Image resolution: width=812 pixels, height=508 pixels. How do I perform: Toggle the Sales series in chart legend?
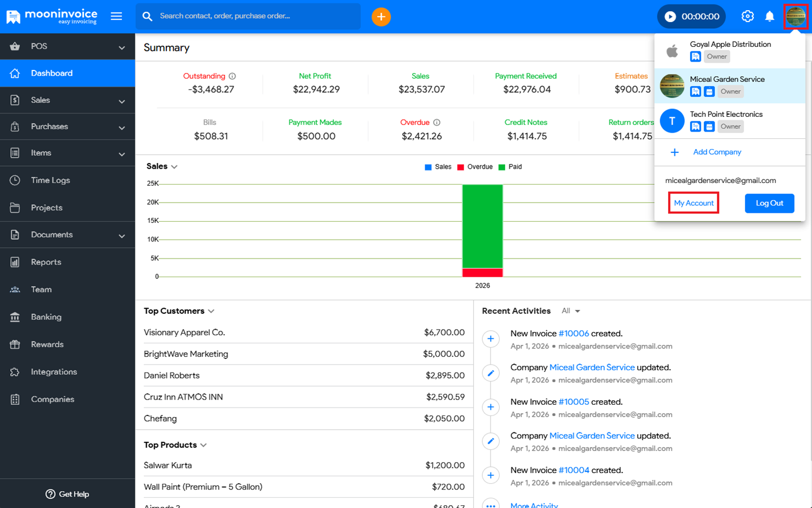point(438,167)
